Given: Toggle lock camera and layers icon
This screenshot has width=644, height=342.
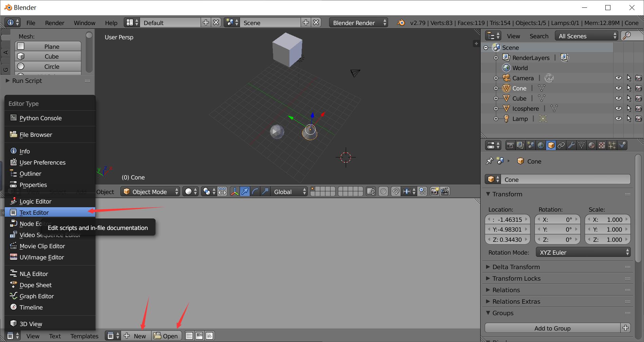Looking at the screenshot, I should pos(371,192).
